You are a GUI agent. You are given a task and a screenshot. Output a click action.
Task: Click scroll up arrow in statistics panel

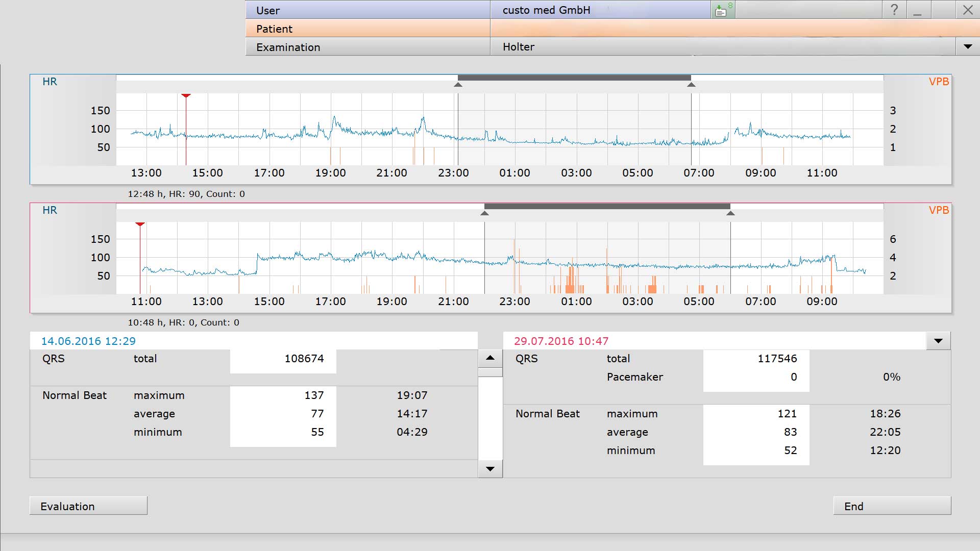[490, 358]
